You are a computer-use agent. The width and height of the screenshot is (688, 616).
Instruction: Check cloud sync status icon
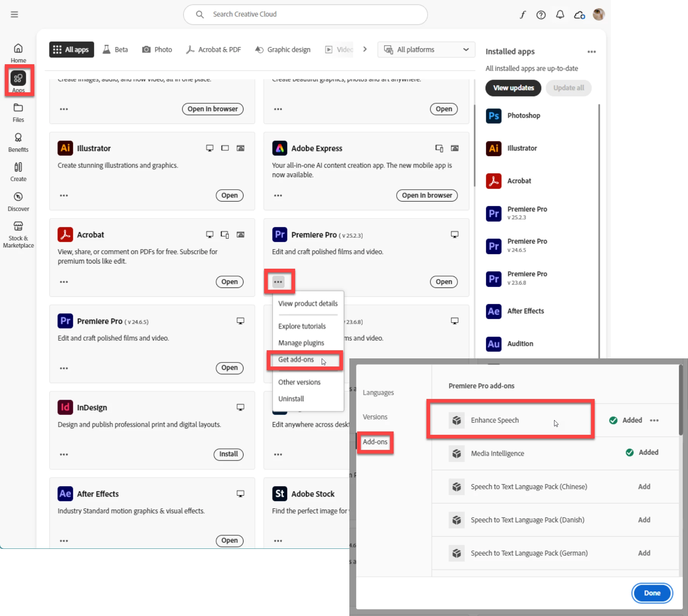click(580, 15)
